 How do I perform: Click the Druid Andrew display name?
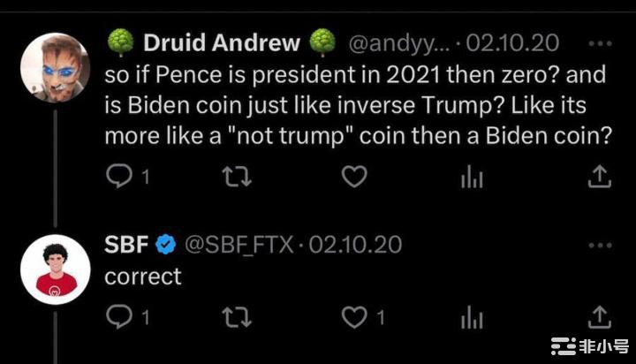coord(222,42)
